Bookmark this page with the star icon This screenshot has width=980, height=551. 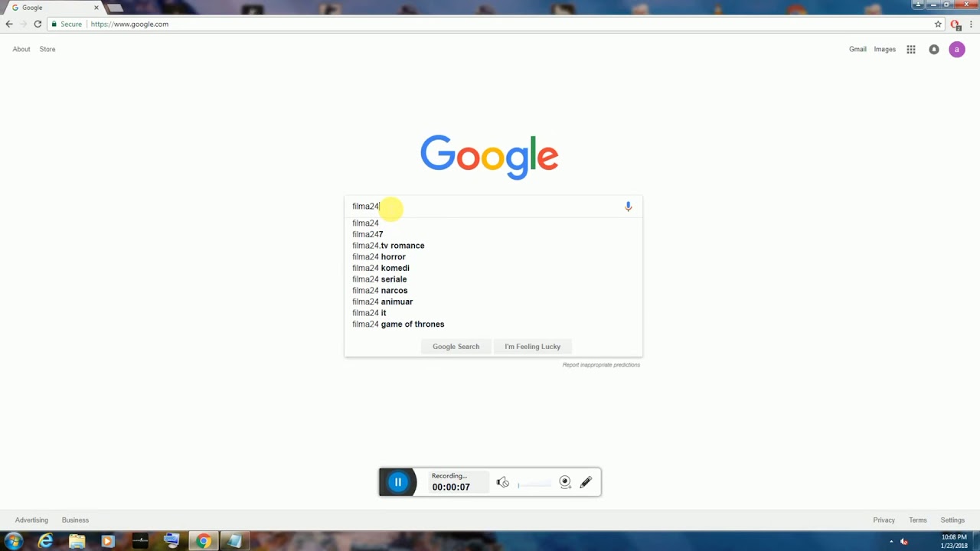[938, 24]
